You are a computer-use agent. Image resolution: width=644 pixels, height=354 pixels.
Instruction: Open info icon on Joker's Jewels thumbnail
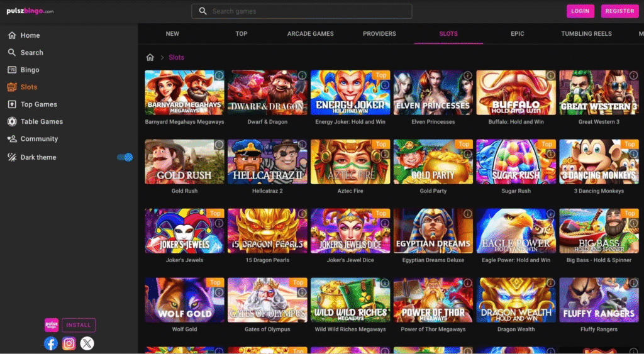(219, 223)
